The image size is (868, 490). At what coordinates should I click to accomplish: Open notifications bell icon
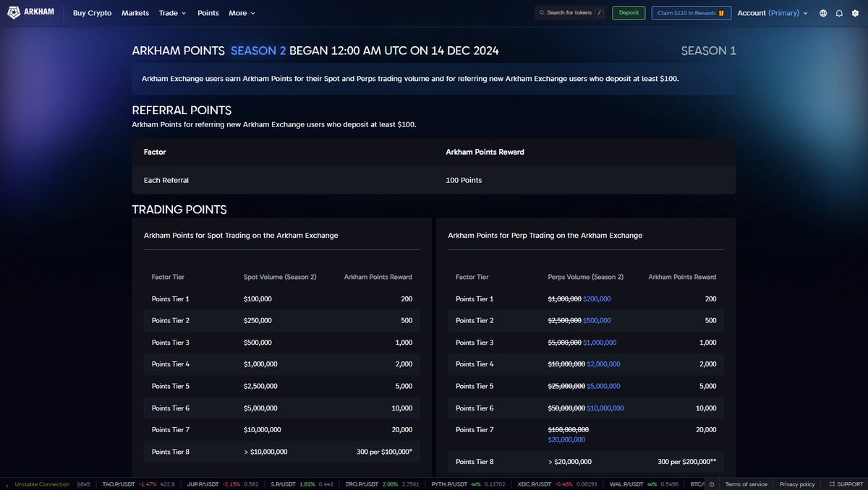pos(839,13)
